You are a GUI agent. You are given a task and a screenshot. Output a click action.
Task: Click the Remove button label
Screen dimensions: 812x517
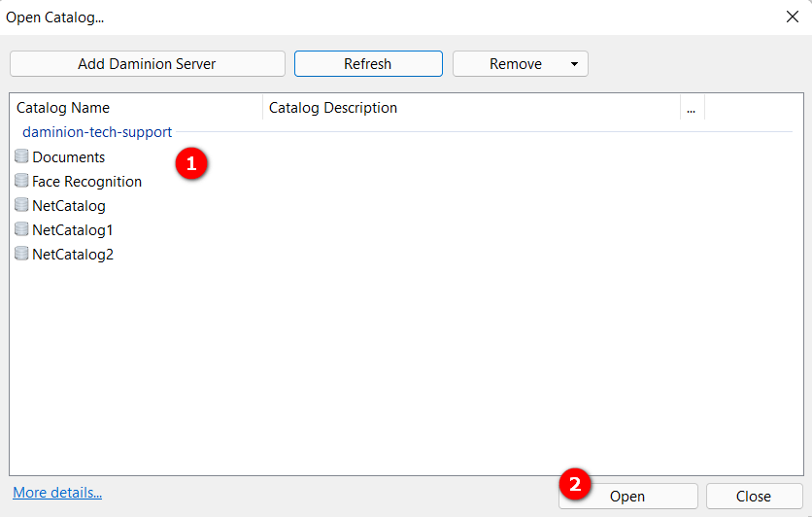coord(515,64)
